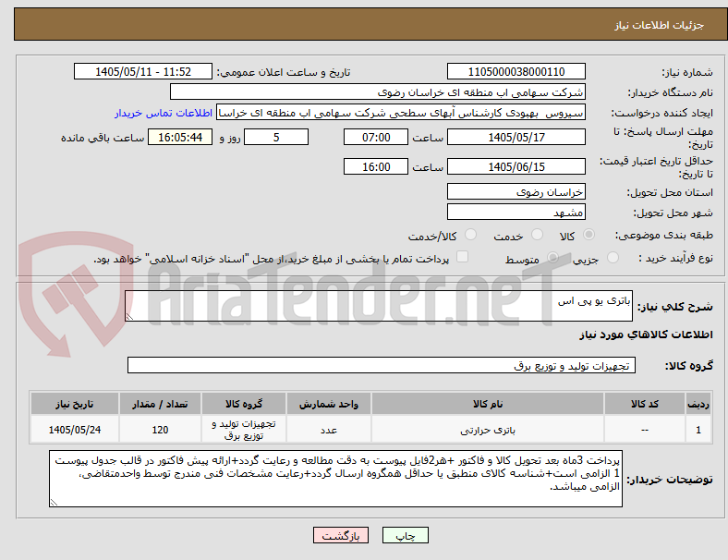Click the نام کالا column header

(x=488, y=404)
